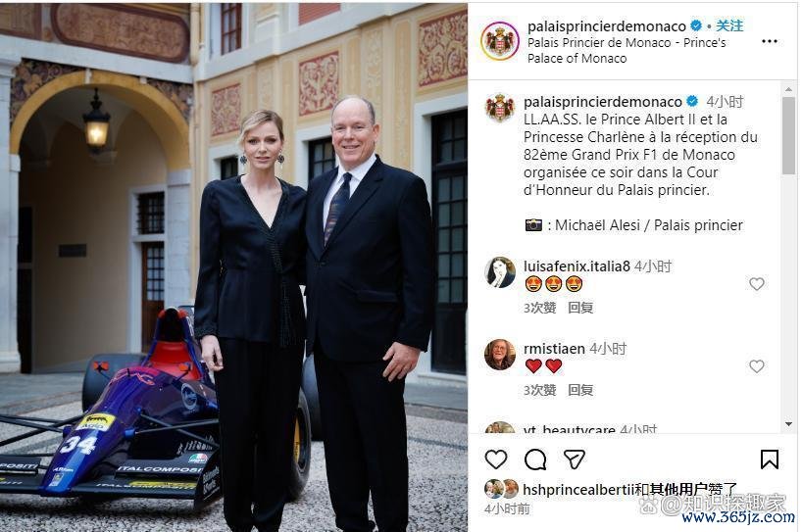Click the comments scrollbar thumb

[x=788, y=135]
